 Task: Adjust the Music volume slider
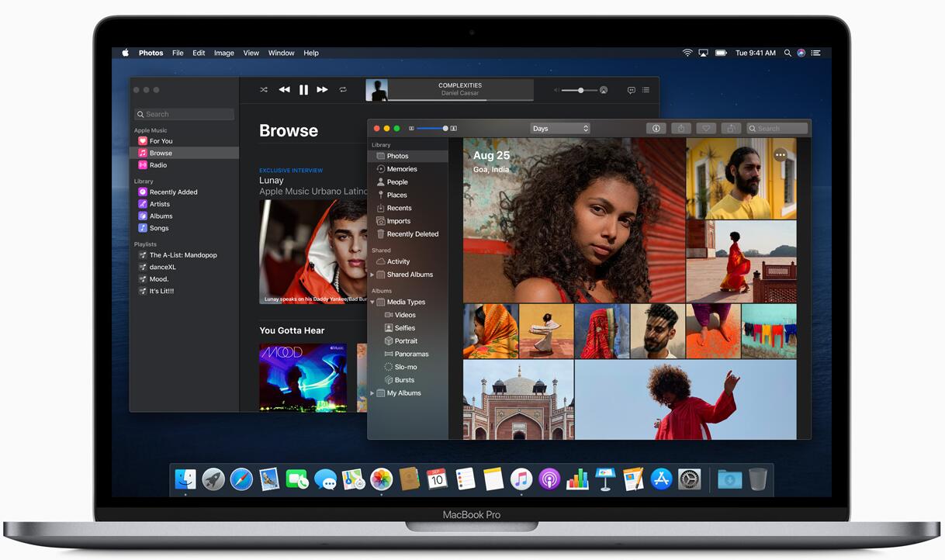coord(580,90)
